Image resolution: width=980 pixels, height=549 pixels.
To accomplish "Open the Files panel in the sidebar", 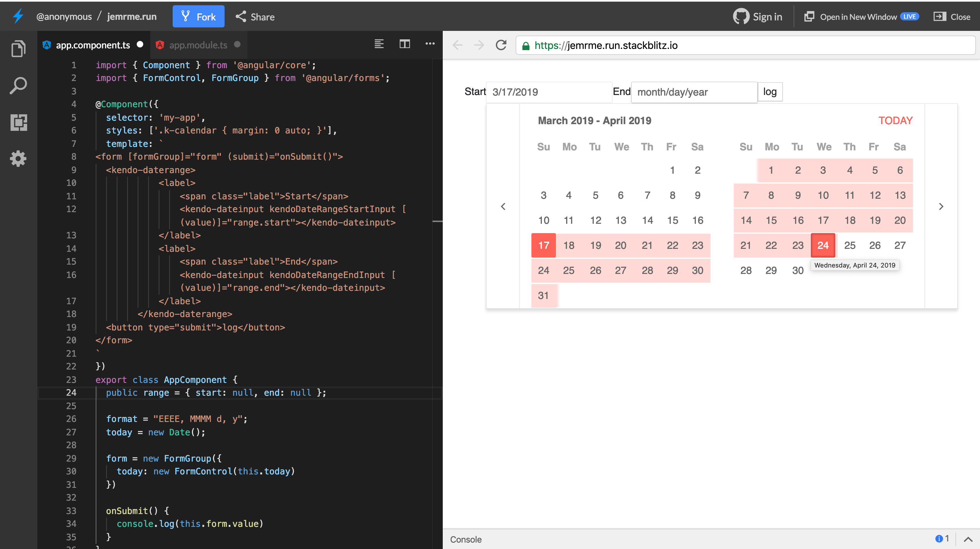I will (18, 48).
